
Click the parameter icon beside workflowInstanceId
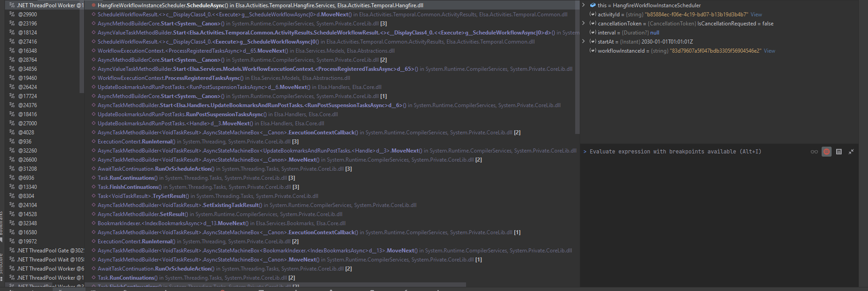(x=592, y=50)
